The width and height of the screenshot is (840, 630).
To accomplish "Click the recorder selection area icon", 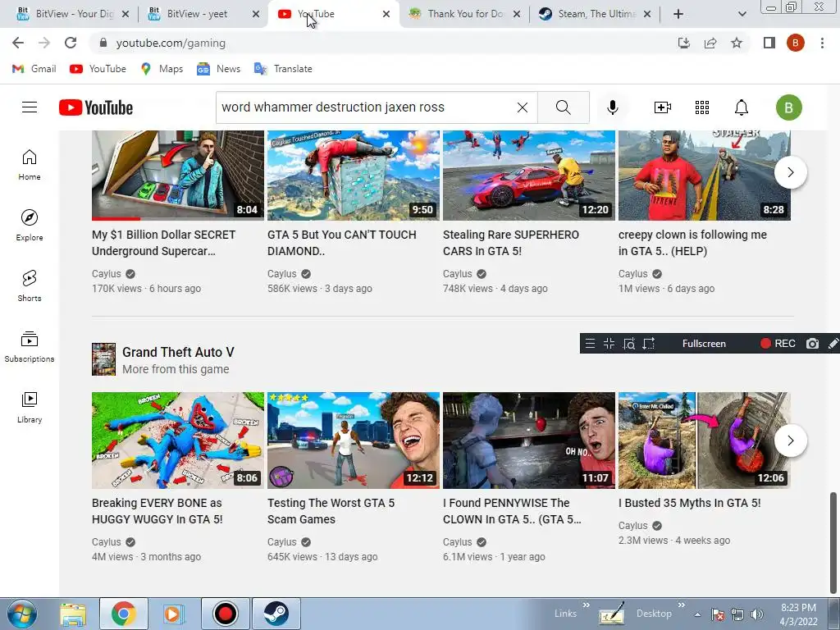I will (x=649, y=344).
